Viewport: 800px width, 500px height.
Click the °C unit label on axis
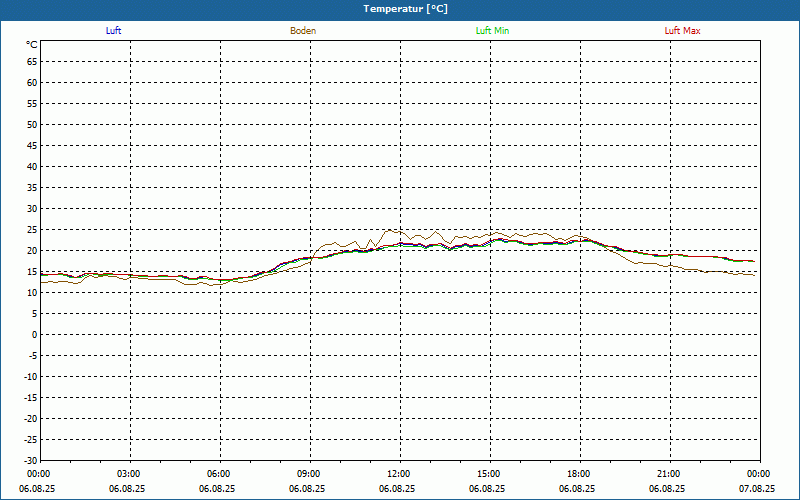(32, 45)
